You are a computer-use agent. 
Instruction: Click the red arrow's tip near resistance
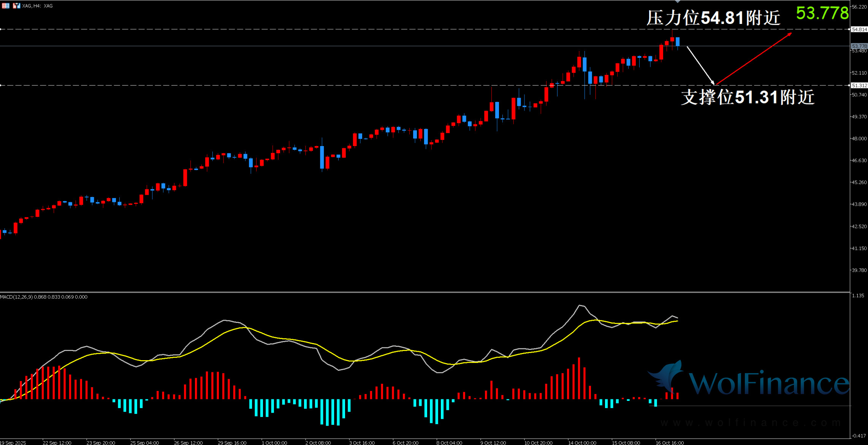click(x=791, y=34)
